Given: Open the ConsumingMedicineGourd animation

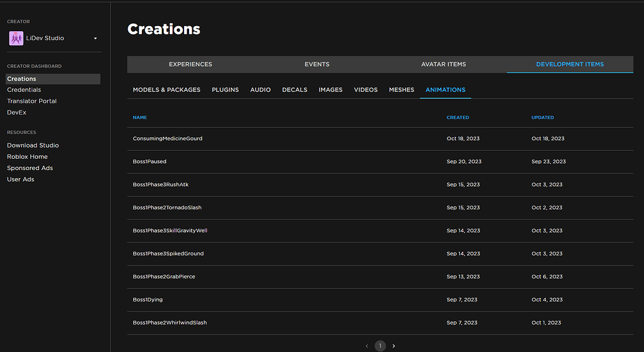Looking at the screenshot, I should (x=380, y=138).
